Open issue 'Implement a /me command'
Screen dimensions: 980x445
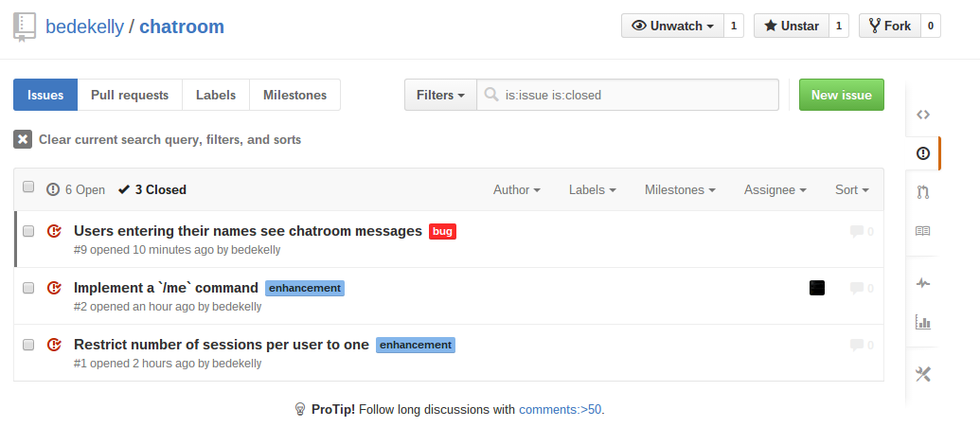(x=166, y=288)
